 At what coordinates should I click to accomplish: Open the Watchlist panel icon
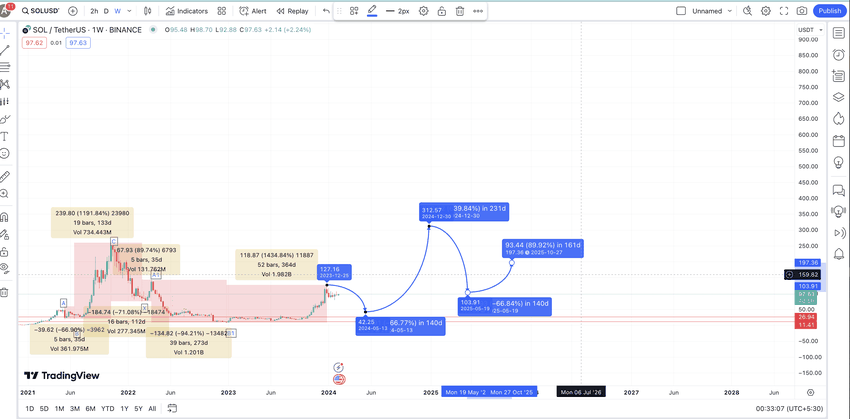pyautogui.click(x=839, y=33)
